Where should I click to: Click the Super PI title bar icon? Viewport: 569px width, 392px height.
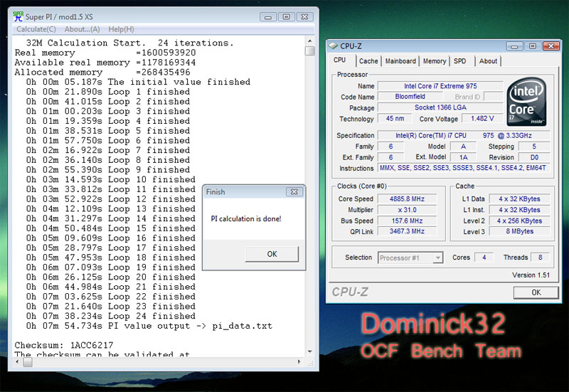click(18, 16)
